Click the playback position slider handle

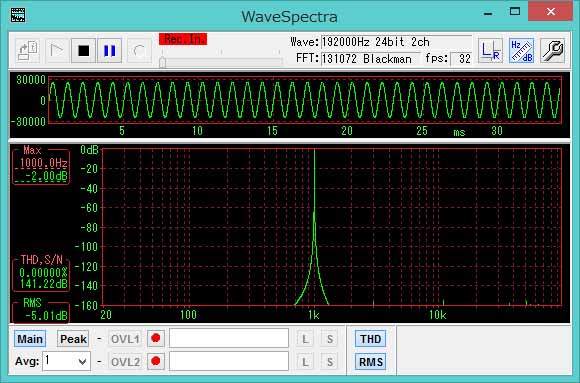tap(162, 63)
